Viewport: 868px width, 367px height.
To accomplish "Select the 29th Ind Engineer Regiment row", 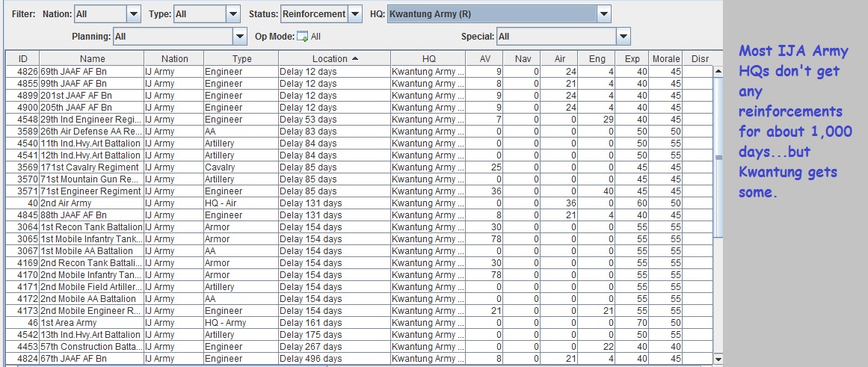I will 359,120.
